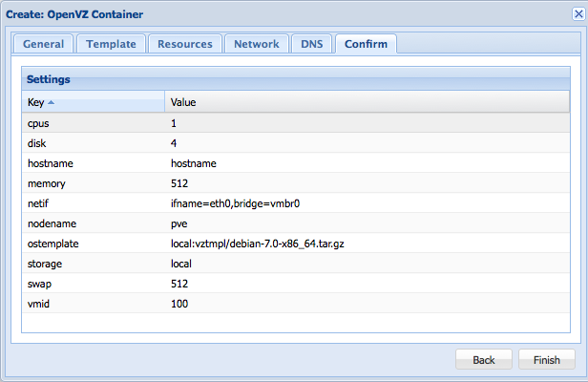Select the ostemplate key cell
Image resolution: width=588 pixels, height=382 pixels.
pyautogui.click(x=94, y=244)
